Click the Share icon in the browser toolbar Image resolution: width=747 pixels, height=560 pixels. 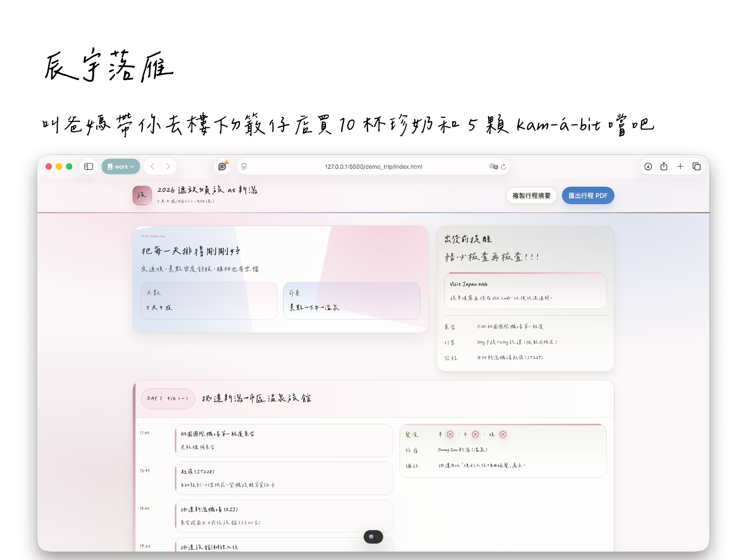click(664, 167)
